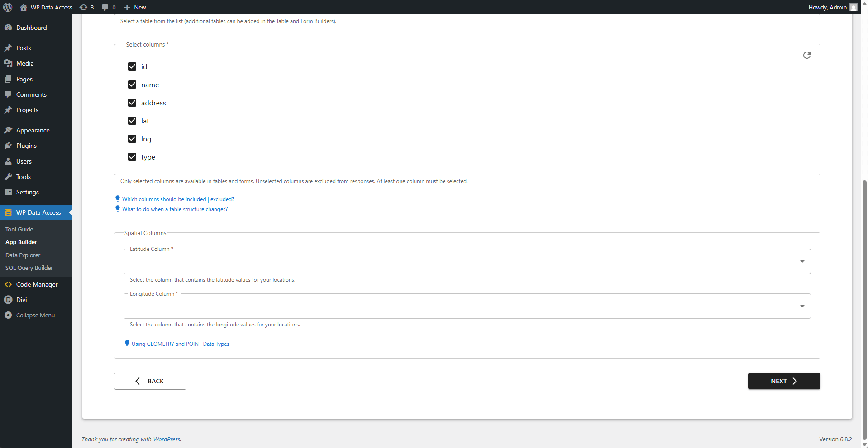Screen dimensions: 868x448
Task: Select App Builder in the sidebar
Action: pyautogui.click(x=21, y=242)
